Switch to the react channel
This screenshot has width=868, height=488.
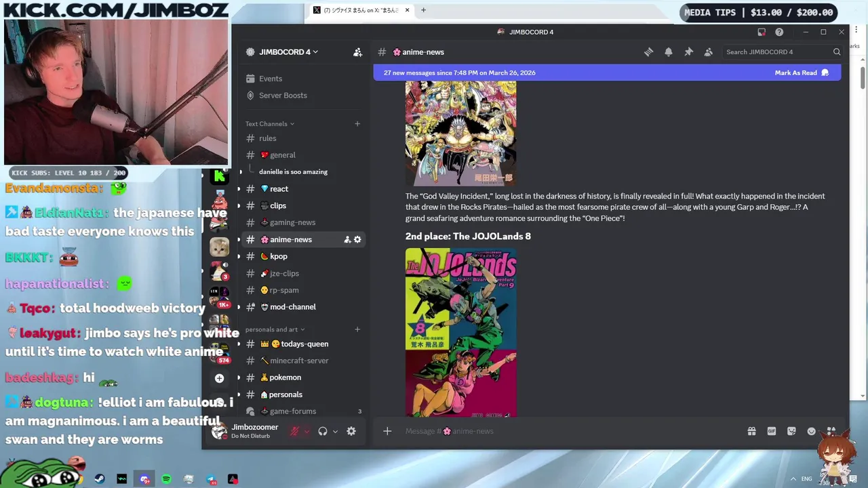[303, 189]
